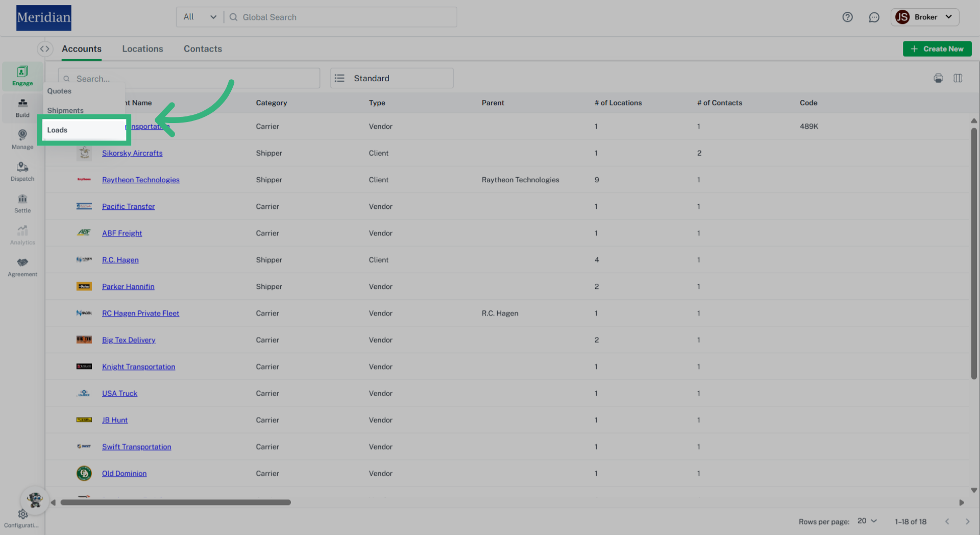Open the Raytheon Technologies account link
Screen dimensions: 980x535
(x=140, y=180)
